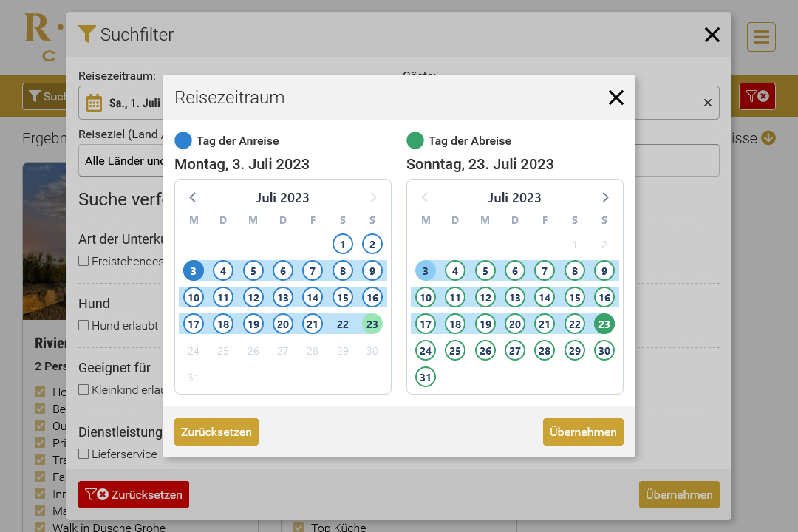Check the Freistehendes accommodation checkbox
798x532 pixels.
pyautogui.click(x=84, y=261)
